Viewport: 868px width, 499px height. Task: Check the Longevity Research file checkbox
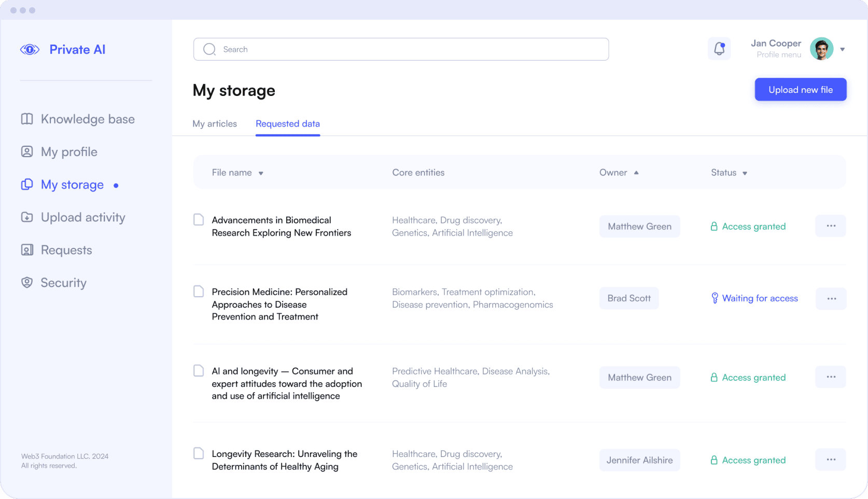(x=199, y=453)
